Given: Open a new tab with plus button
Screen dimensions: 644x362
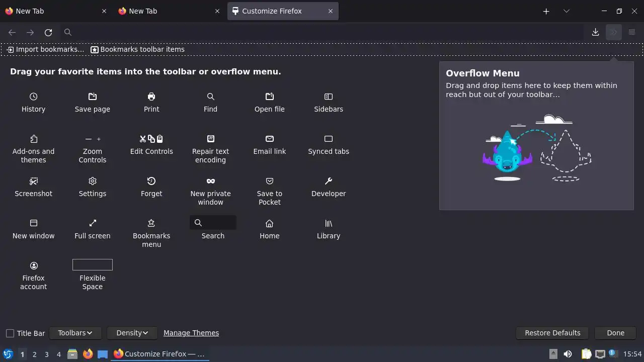Looking at the screenshot, I should (546, 11).
